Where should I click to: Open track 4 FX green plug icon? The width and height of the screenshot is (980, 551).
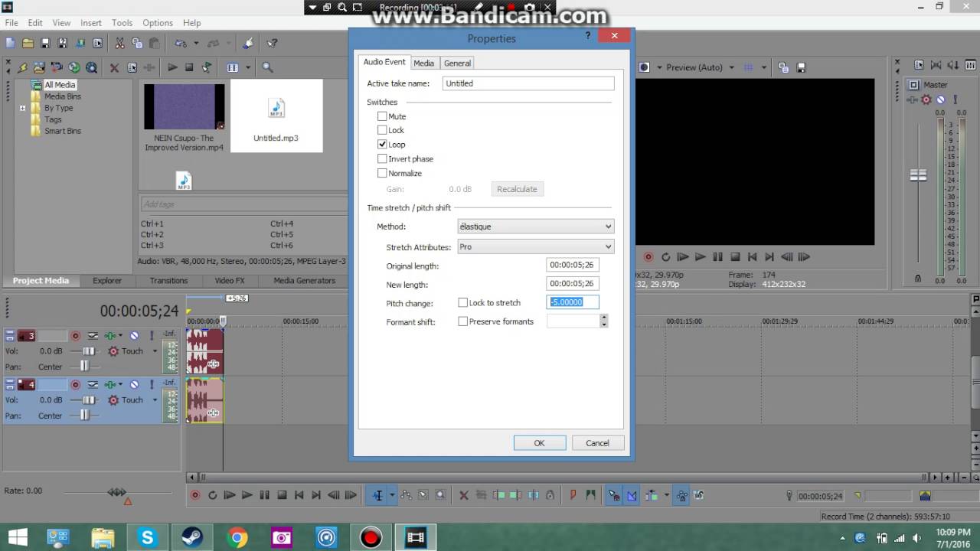(x=111, y=384)
